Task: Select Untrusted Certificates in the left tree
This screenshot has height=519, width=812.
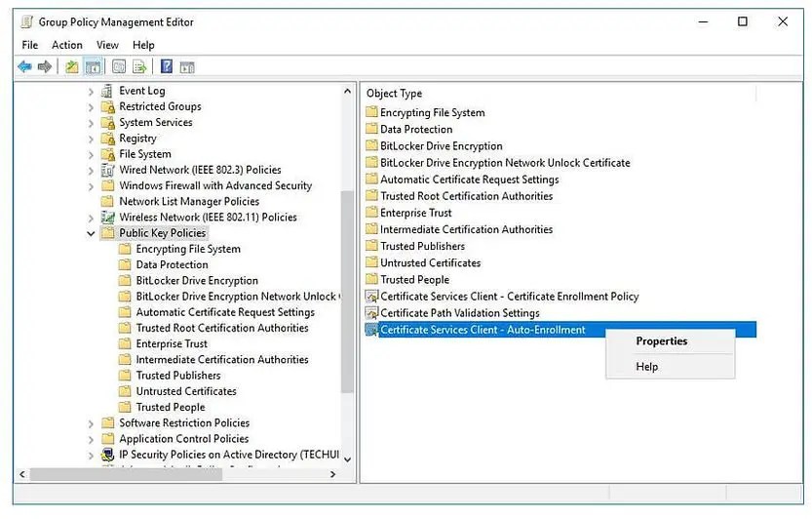Action: [x=186, y=391]
